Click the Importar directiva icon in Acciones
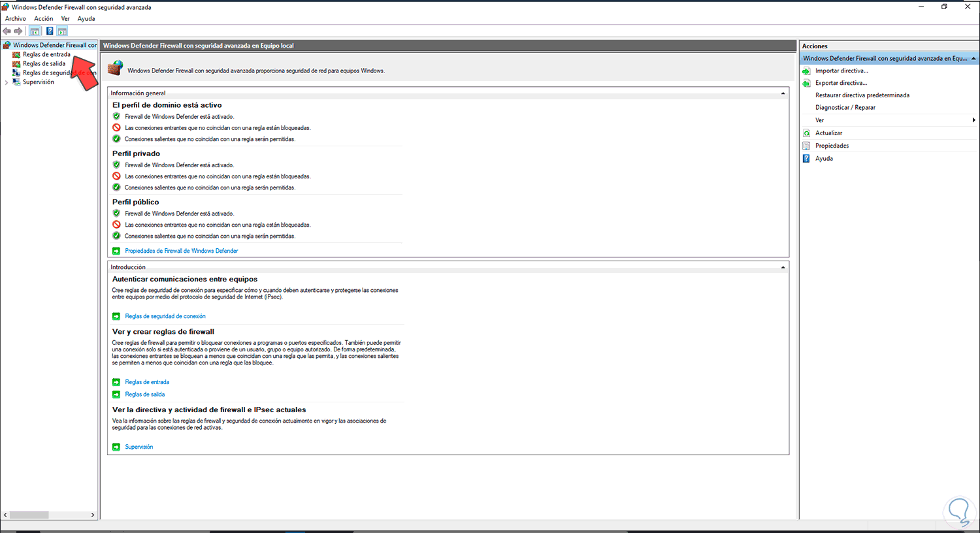 pyautogui.click(x=806, y=71)
